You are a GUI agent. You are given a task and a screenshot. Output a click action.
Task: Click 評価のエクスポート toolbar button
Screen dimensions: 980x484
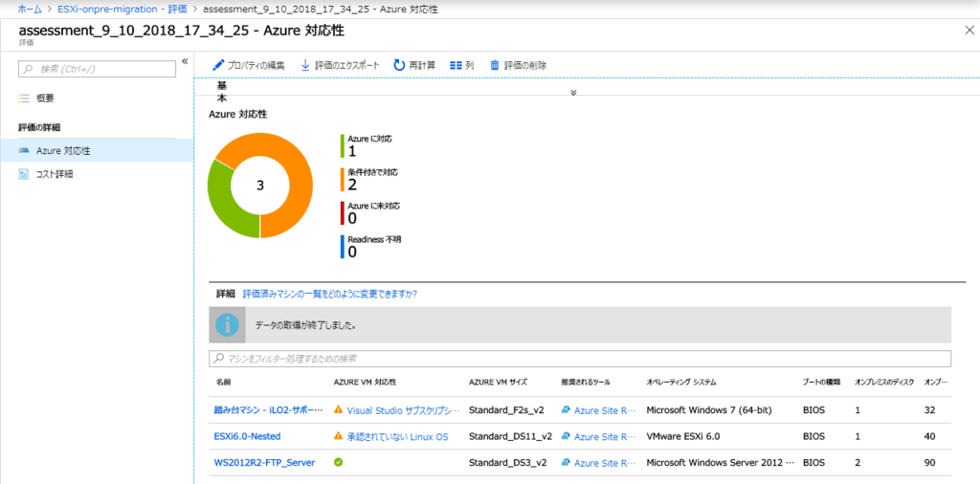tap(340, 65)
